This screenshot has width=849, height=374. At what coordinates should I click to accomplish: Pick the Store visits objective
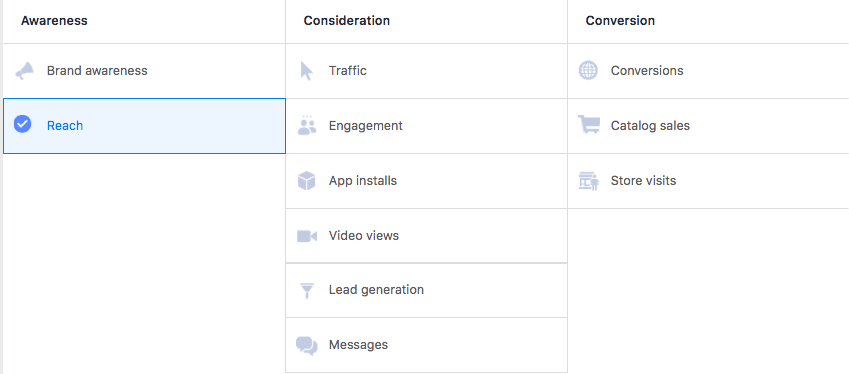tap(708, 181)
